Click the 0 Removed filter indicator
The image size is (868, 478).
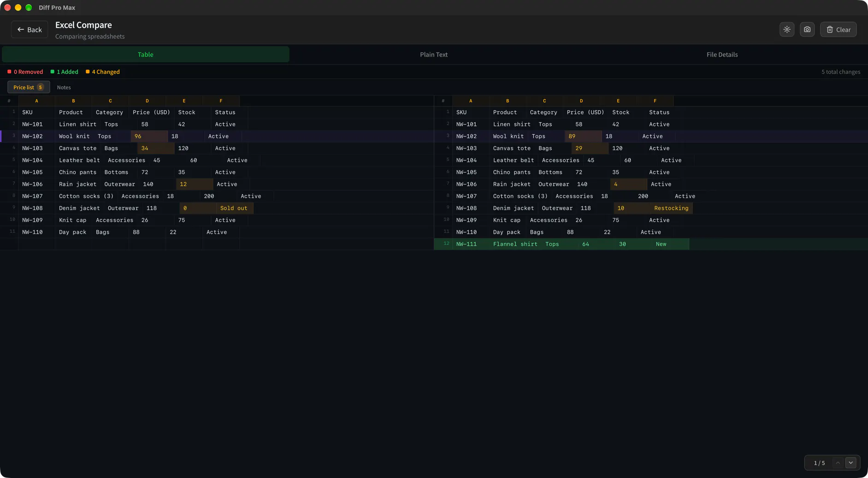coord(25,72)
